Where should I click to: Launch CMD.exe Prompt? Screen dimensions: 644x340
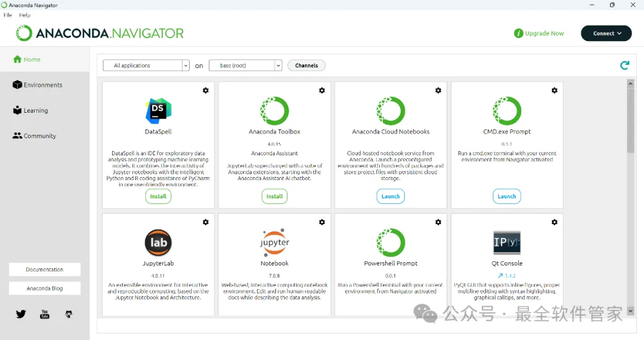coord(507,196)
